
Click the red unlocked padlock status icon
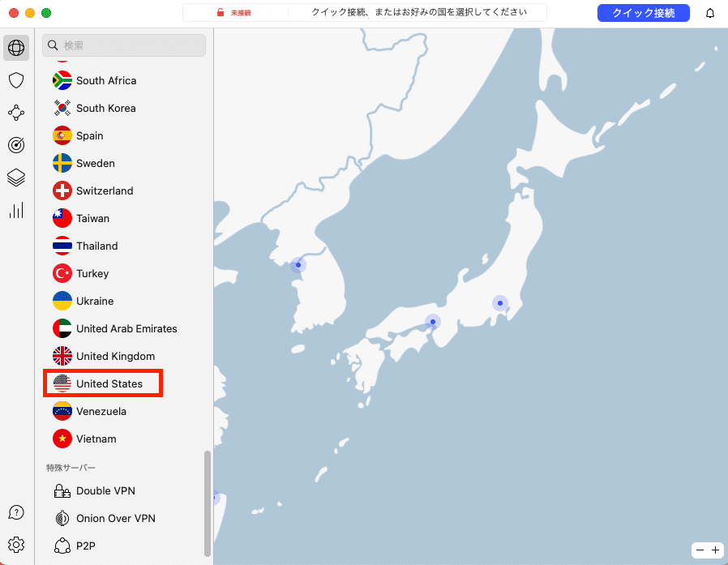point(220,12)
